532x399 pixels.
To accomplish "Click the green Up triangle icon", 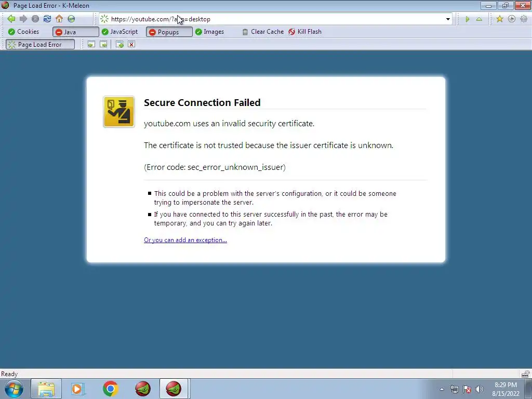I will (479, 19).
